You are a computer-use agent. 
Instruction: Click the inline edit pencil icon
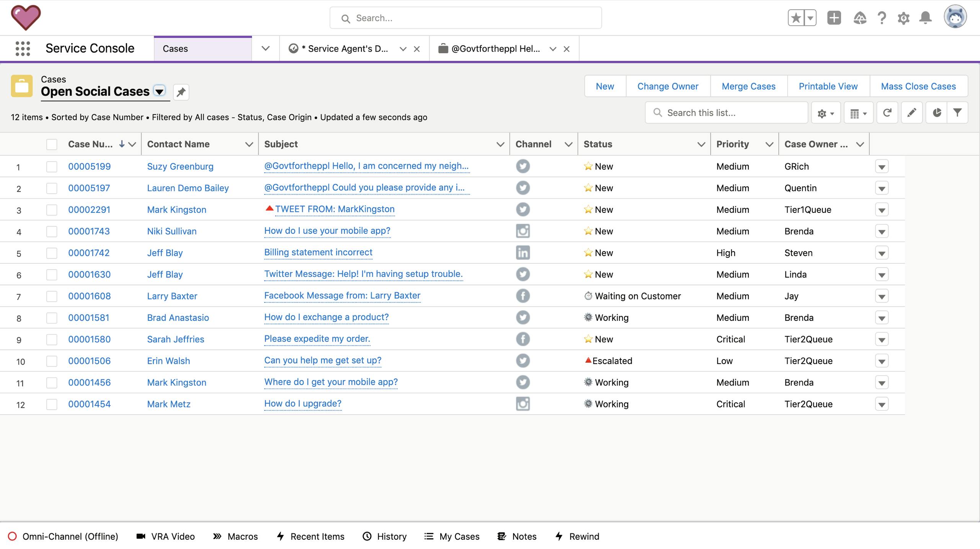911,113
